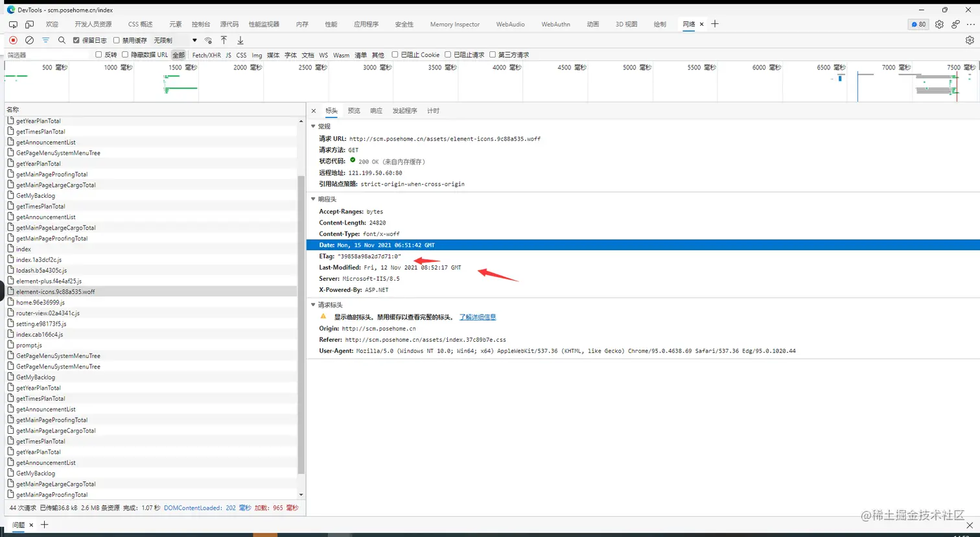Screen dimensions: 980x537
Task: Close the bottom drawer
Action: (x=970, y=525)
